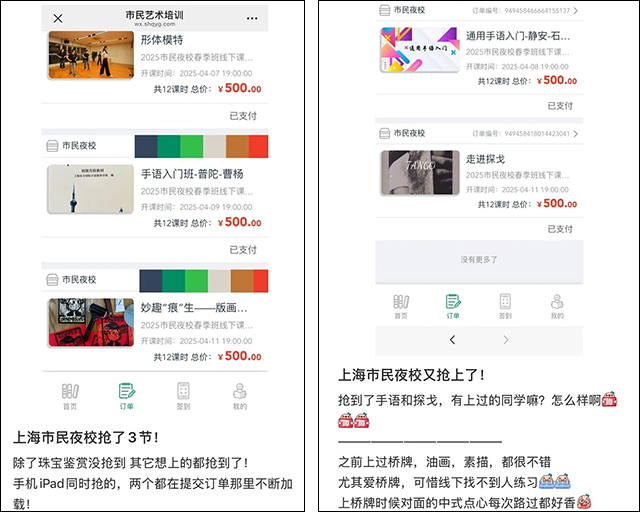This screenshot has height=512, width=640.
Task: Open the 走进探戈 tango course thumbnail
Action: (x=420, y=173)
